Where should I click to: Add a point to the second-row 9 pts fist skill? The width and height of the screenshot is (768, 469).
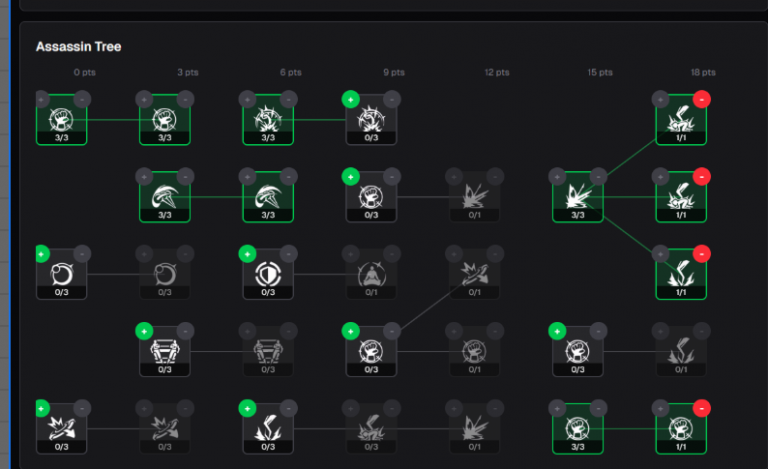[x=351, y=177]
